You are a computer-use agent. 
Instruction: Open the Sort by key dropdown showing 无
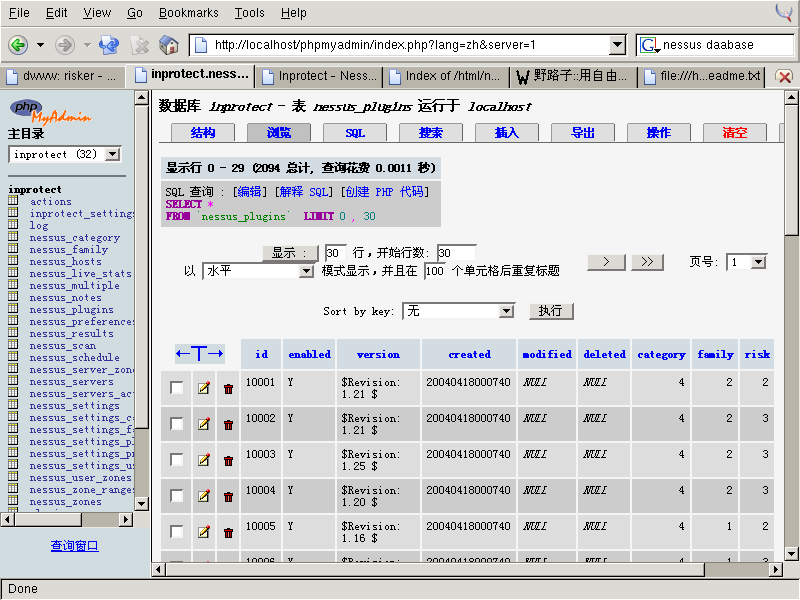(x=459, y=311)
